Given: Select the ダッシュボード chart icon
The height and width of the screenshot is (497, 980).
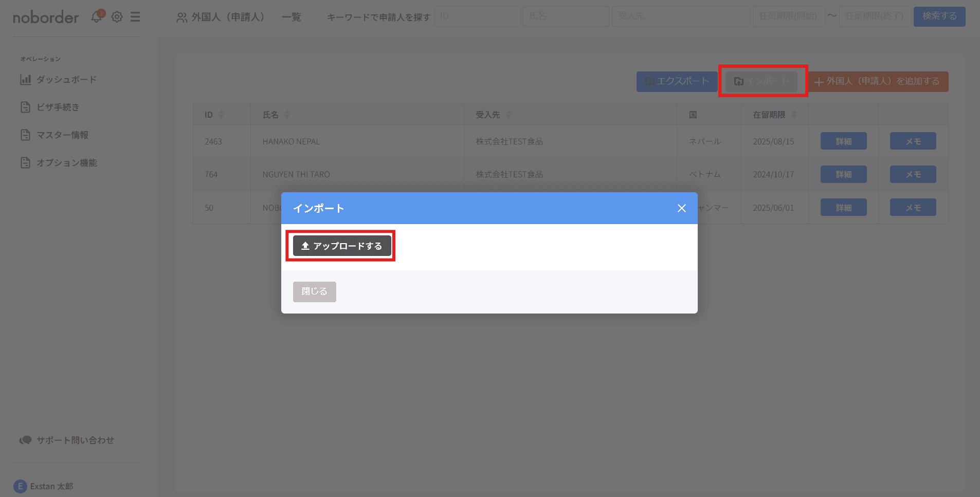Looking at the screenshot, I should [x=25, y=79].
